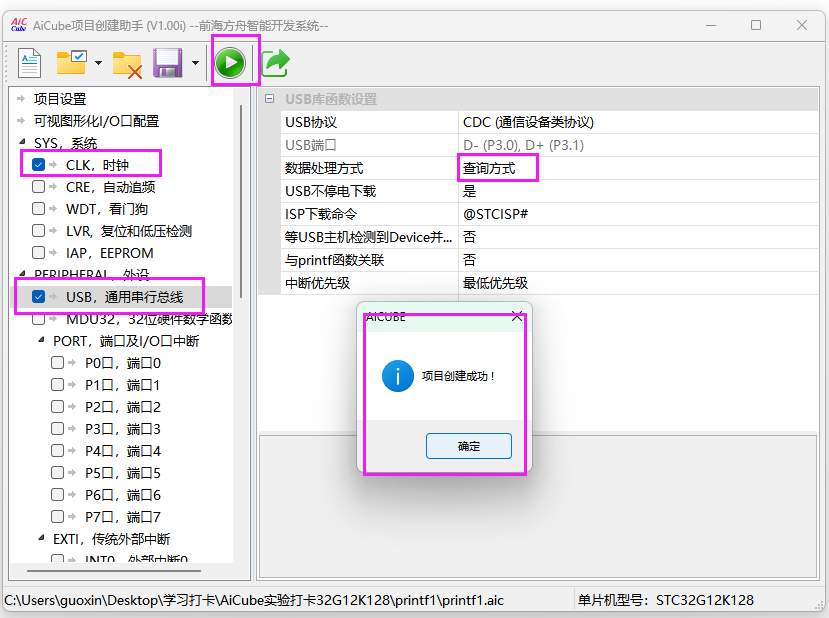Click the 等USB主机检测到Device value 否
This screenshot has height=618, width=829.
[x=638, y=237]
